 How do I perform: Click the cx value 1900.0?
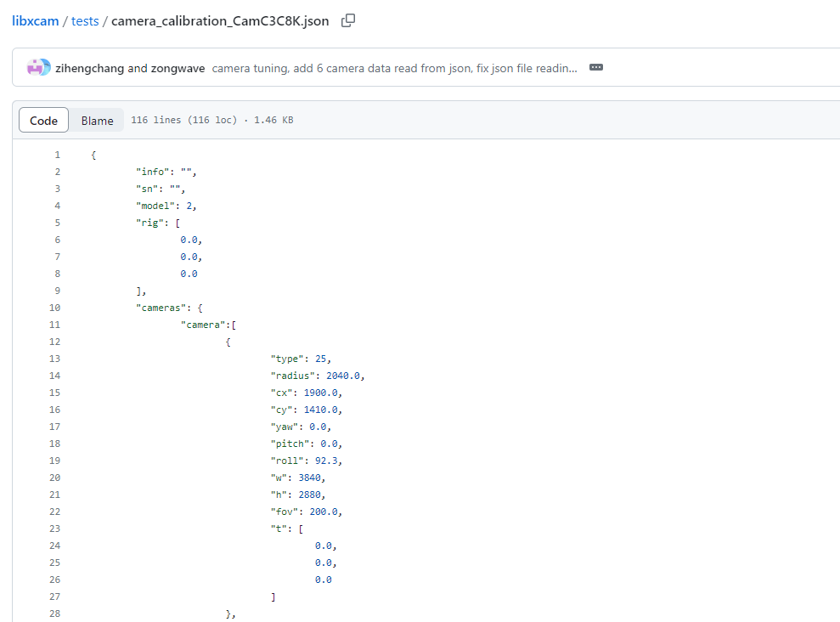[x=320, y=393]
